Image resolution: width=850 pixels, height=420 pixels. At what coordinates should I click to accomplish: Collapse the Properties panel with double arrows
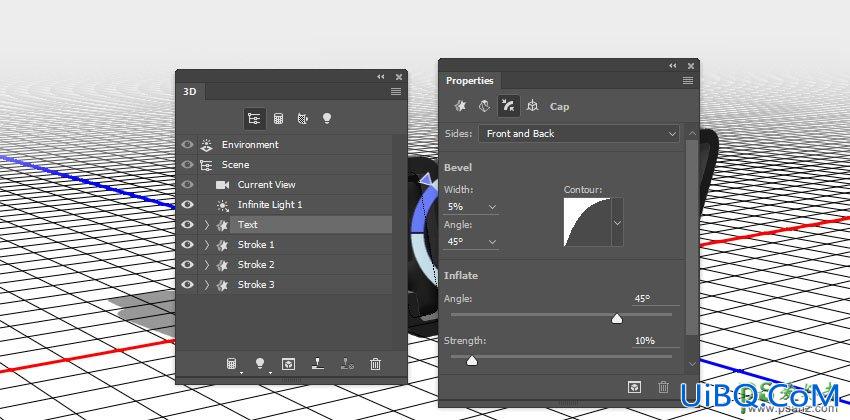pyautogui.click(x=673, y=66)
